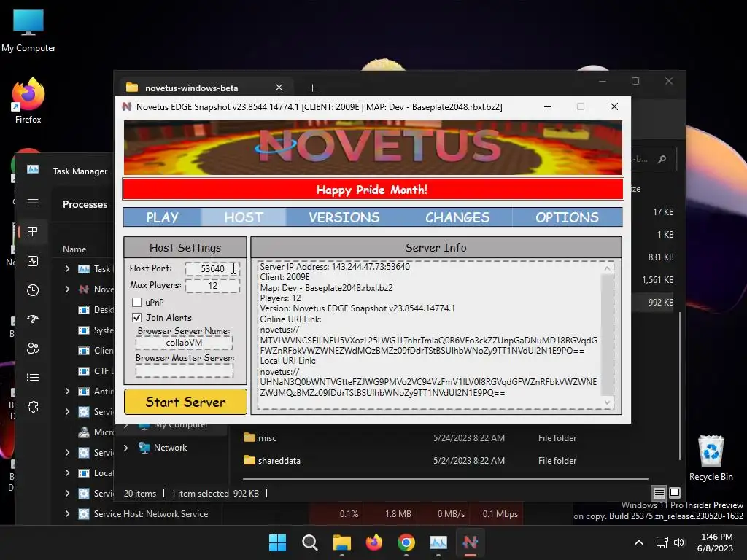Select the Service Host: Network Service process
The height and width of the screenshot is (560, 747).
(x=150, y=514)
